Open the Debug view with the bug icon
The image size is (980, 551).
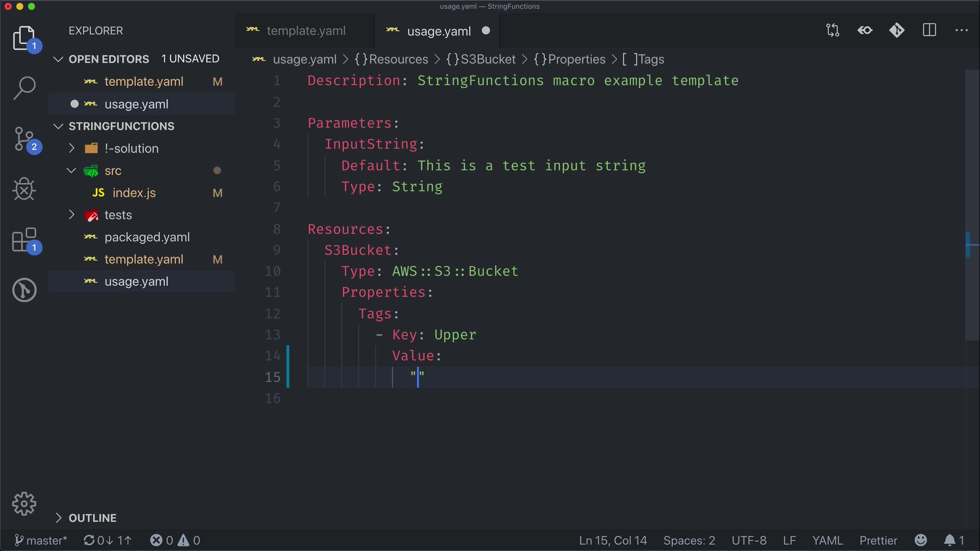click(x=24, y=189)
